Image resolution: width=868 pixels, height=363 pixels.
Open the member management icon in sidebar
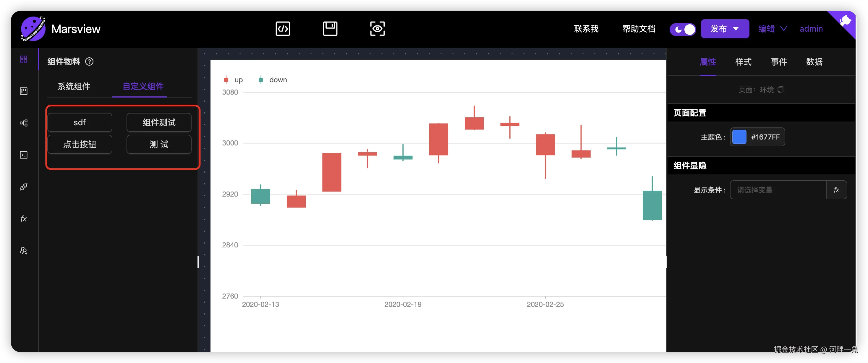point(24,250)
